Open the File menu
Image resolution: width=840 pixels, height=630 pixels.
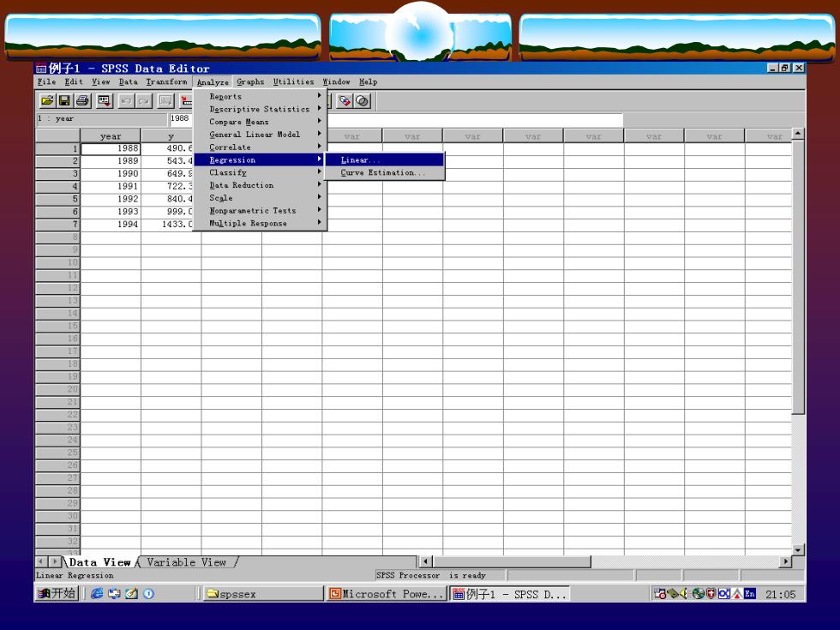click(x=46, y=82)
